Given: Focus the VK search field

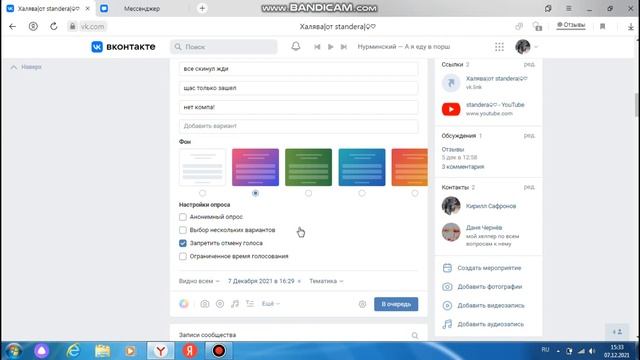Looking at the screenshot, I should 224,47.
